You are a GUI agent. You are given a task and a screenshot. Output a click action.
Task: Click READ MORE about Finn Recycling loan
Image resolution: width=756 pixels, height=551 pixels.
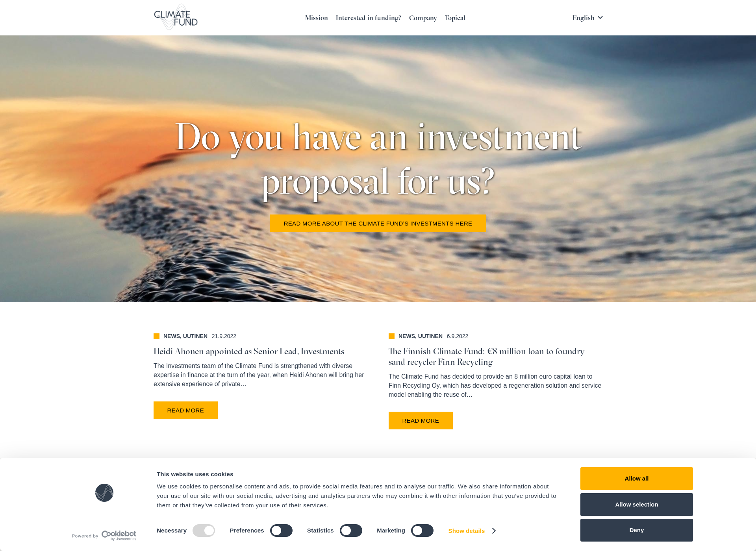pos(420,420)
